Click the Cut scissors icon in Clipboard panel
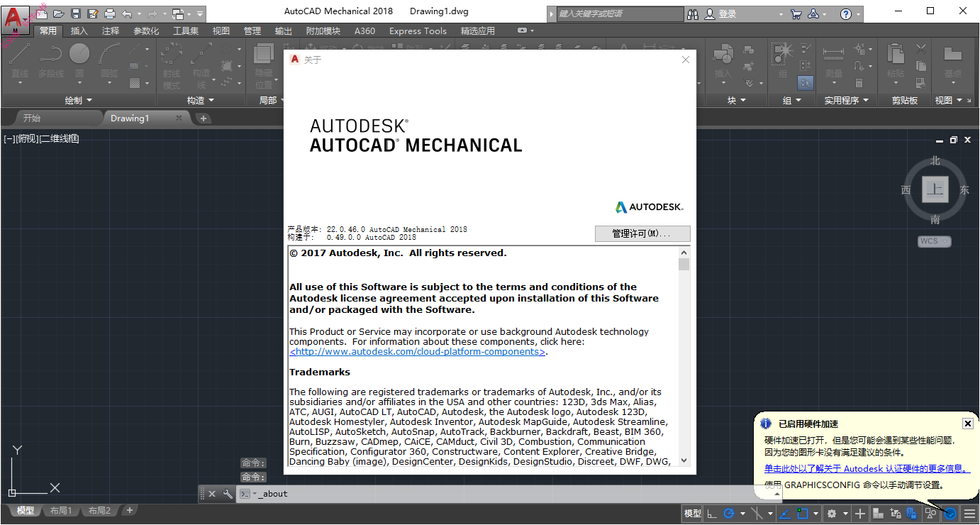The width and height of the screenshot is (980, 525). (x=921, y=49)
